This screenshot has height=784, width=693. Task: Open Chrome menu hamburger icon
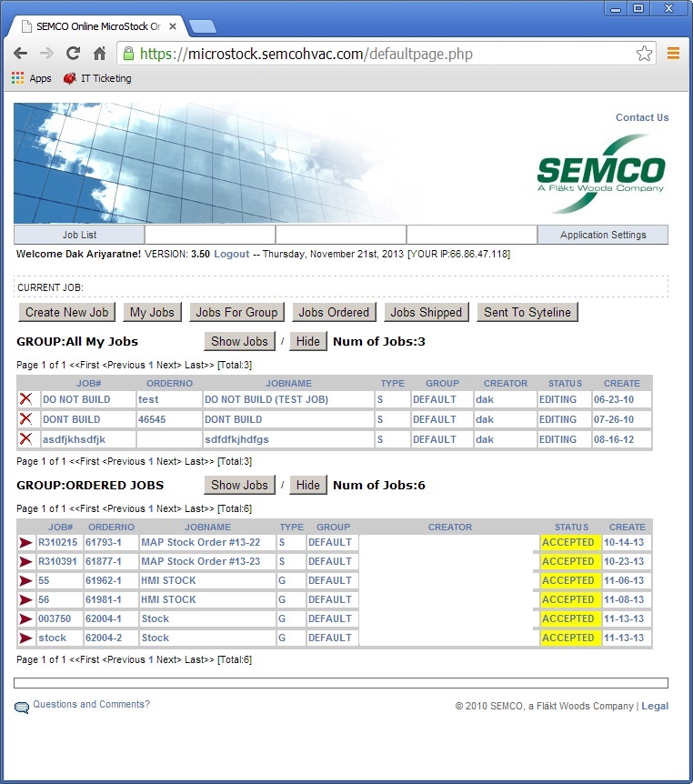click(673, 54)
